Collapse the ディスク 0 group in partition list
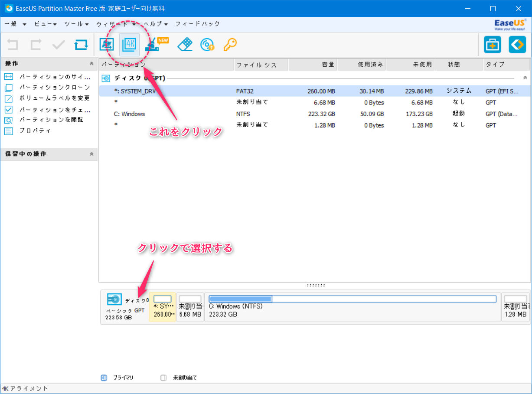Image resolution: width=532 pixels, height=394 pixels. (525, 78)
